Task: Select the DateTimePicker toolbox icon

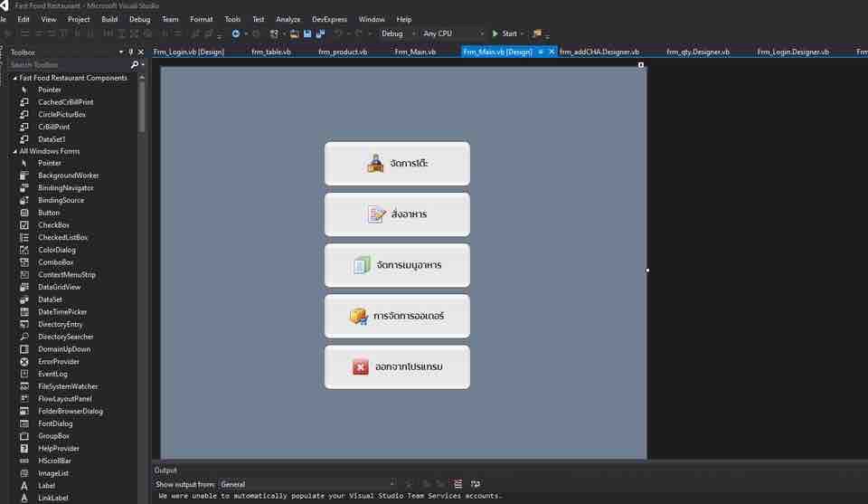Action: pos(24,312)
